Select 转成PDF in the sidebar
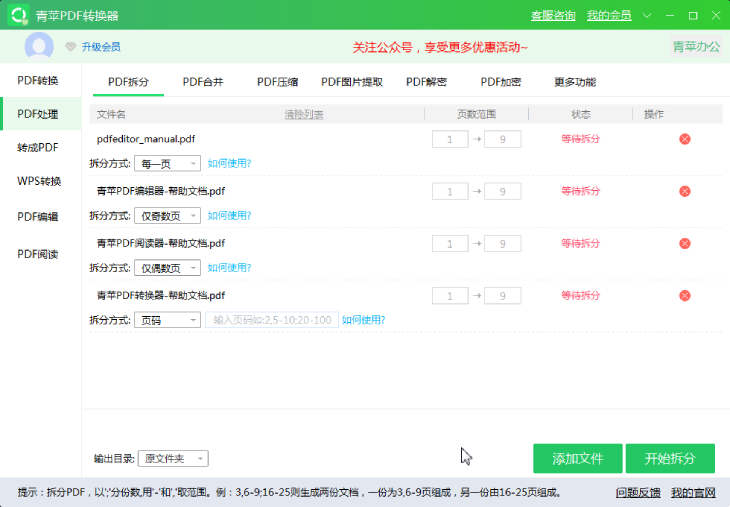730x507 pixels. pyautogui.click(x=41, y=148)
